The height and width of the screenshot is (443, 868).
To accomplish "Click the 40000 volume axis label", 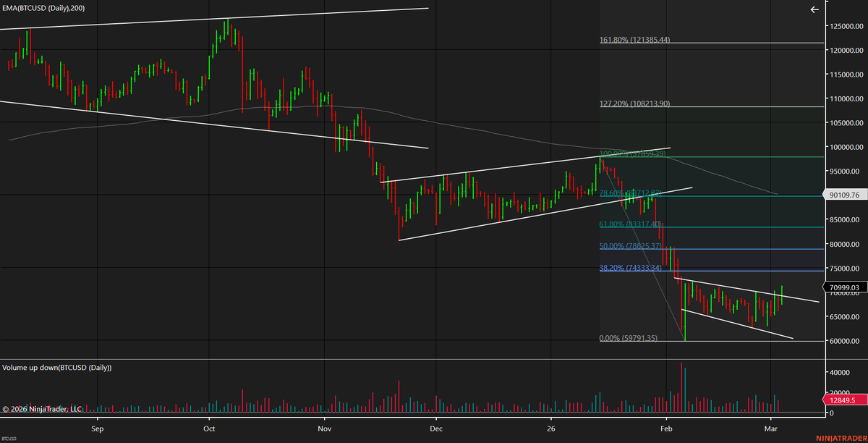I will (x=840, y=372).
